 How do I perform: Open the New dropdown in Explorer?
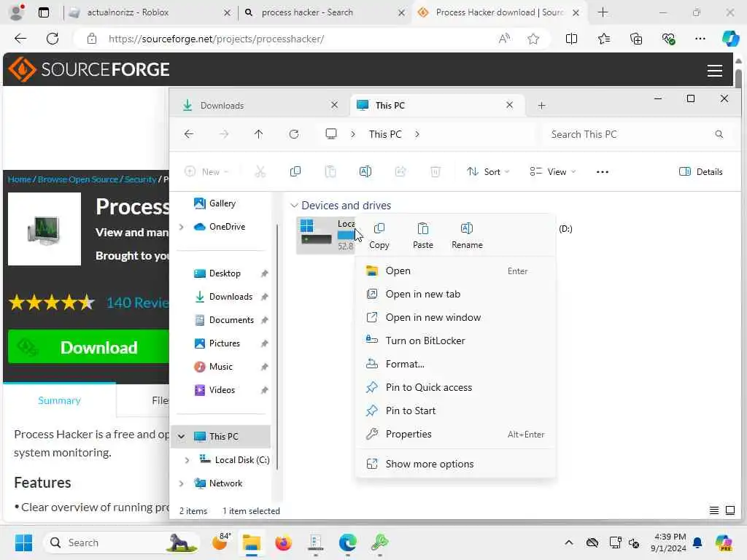(206, 171)
